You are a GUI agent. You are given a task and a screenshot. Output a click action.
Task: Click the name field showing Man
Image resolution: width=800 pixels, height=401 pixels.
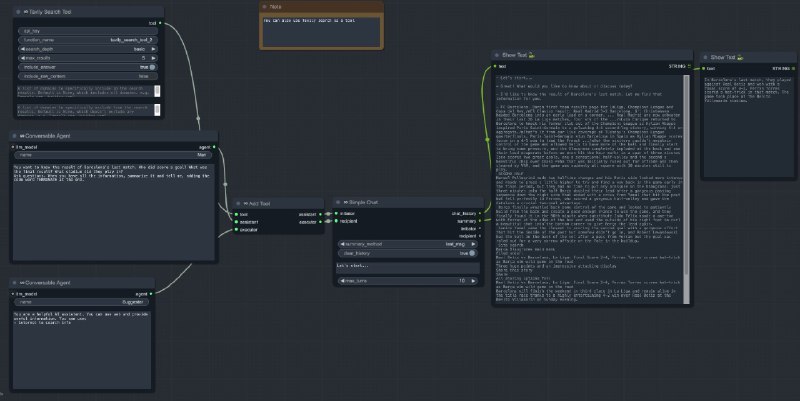pyautogui.click(x=113, y=155)
